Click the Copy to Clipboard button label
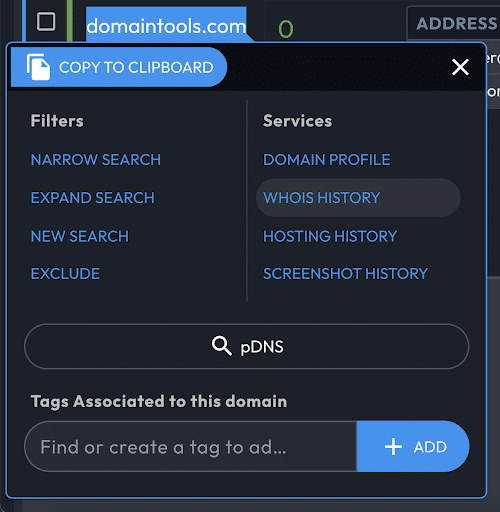 (136, 67)
